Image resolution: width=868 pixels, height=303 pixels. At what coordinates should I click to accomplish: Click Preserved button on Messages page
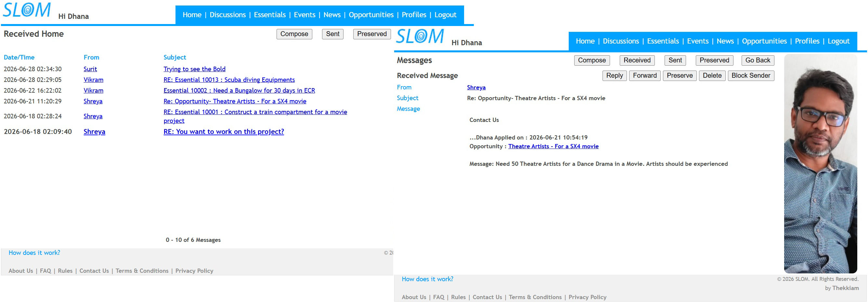pyautogui.click(x=714, y=60)
